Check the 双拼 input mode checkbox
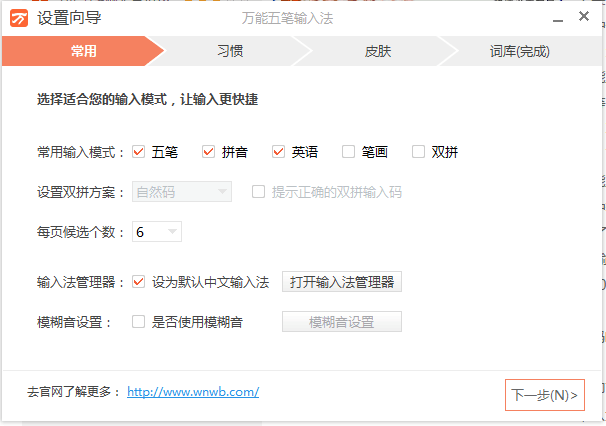This screenshot has width=606, height=426. [x=418, y=152]
